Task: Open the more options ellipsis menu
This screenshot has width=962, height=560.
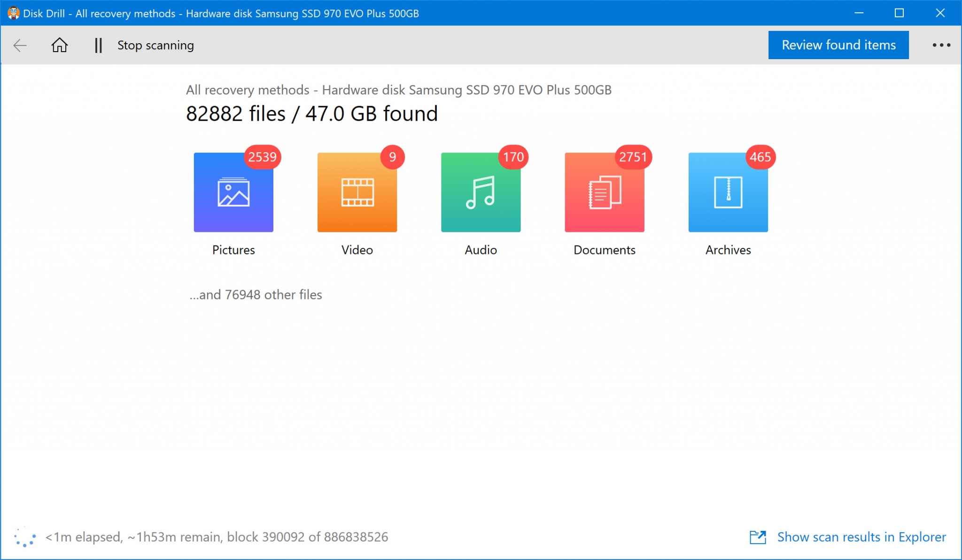Action: tap(941, 45)
